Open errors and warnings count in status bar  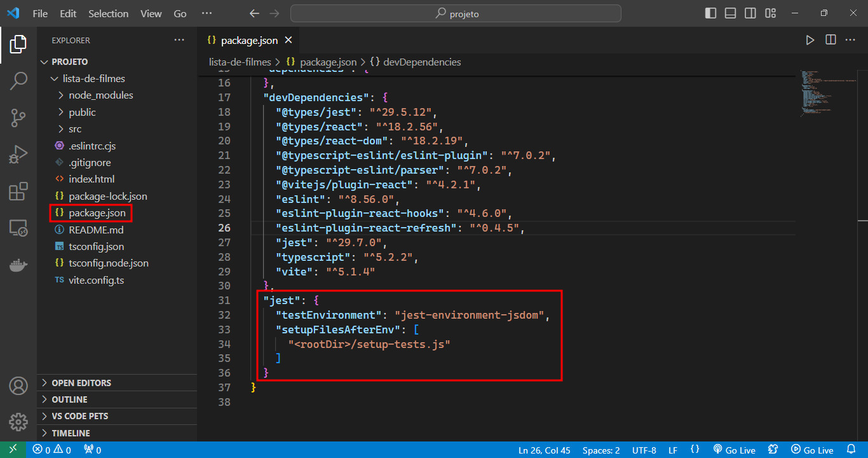(52, 450)
